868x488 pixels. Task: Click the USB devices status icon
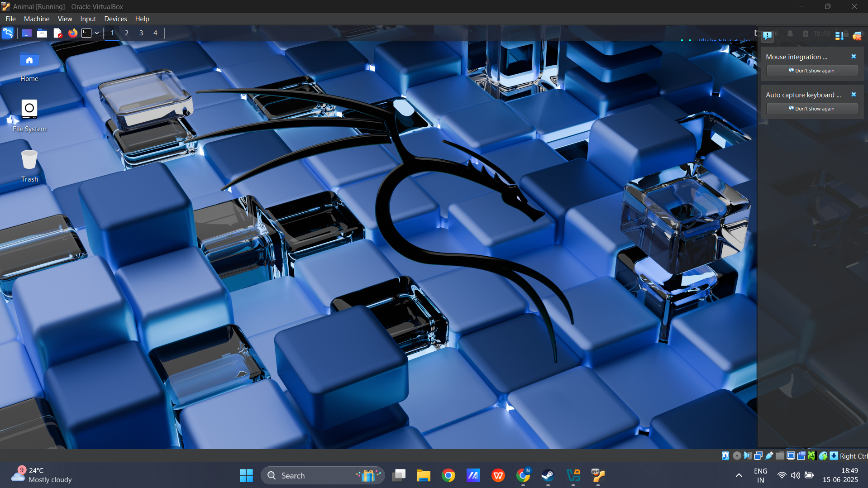click(x=769, y=456)
